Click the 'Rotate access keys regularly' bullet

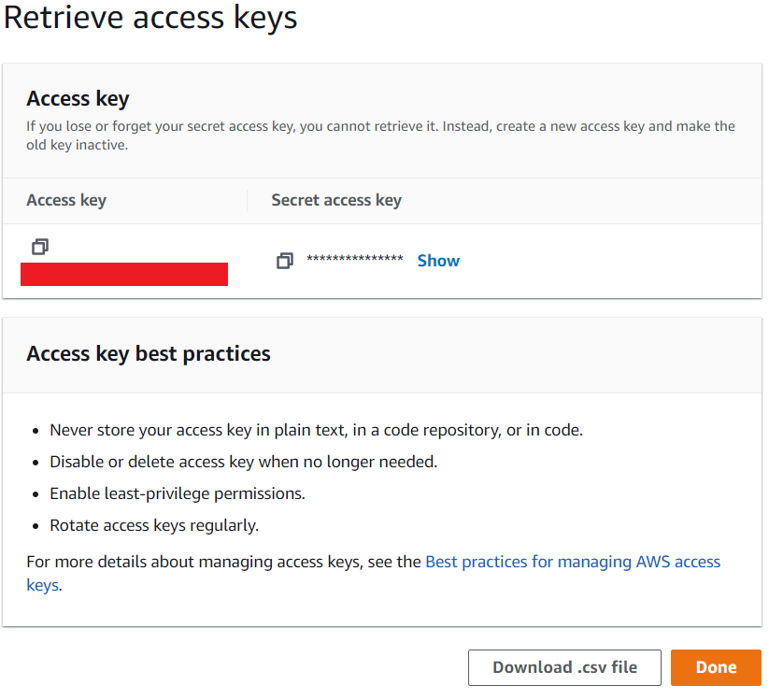click(x=154, y=525)
